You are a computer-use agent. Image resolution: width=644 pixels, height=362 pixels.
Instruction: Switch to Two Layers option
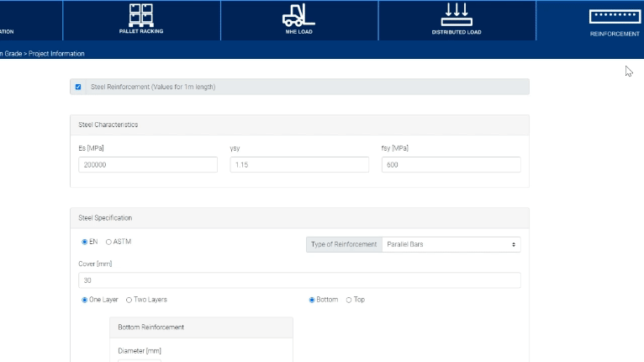(x=129, y=299)
